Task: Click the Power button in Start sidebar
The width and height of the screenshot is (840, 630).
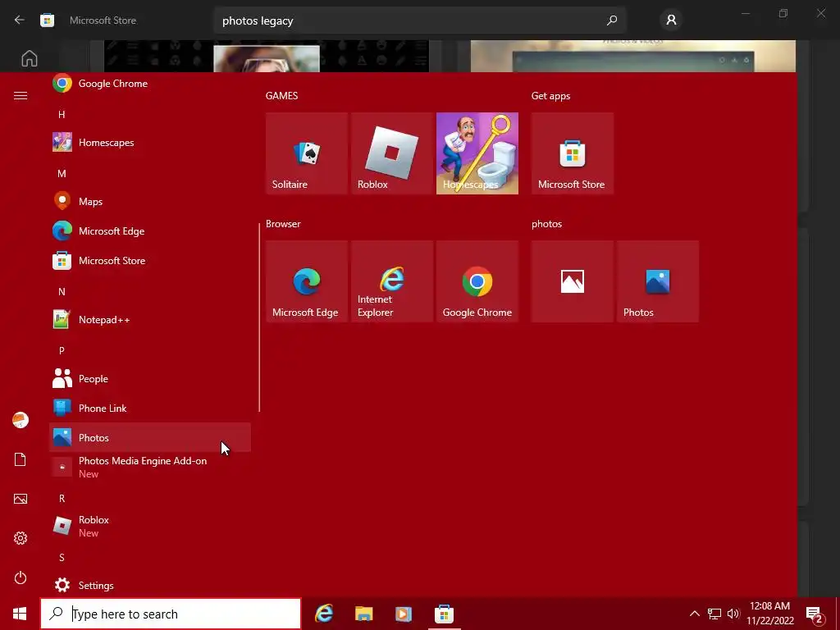Action: point(21,577)
